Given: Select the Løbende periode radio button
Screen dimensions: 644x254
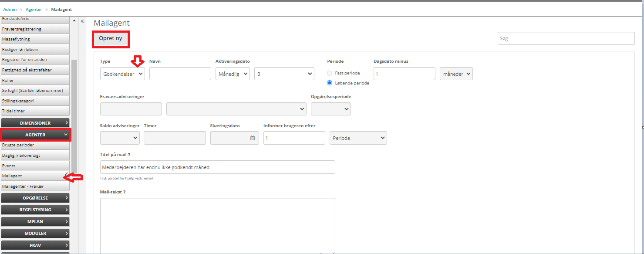Looking at the screenshot, I should tap(330, 83).
